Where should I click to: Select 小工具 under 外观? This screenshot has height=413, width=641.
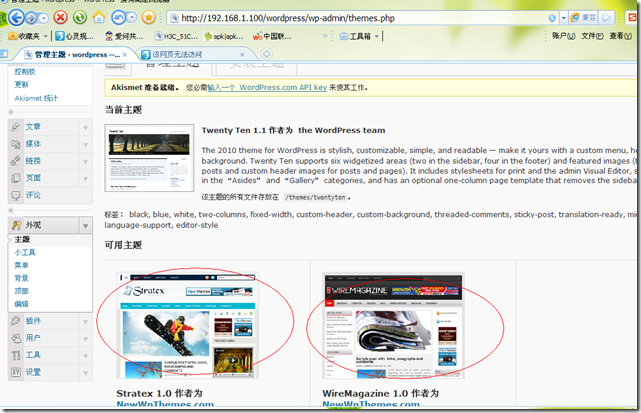(25, 252)
